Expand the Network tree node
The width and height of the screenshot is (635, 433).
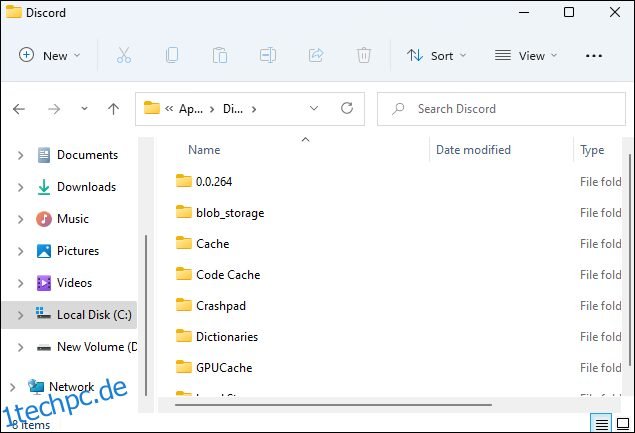click(x=12, y=387)
